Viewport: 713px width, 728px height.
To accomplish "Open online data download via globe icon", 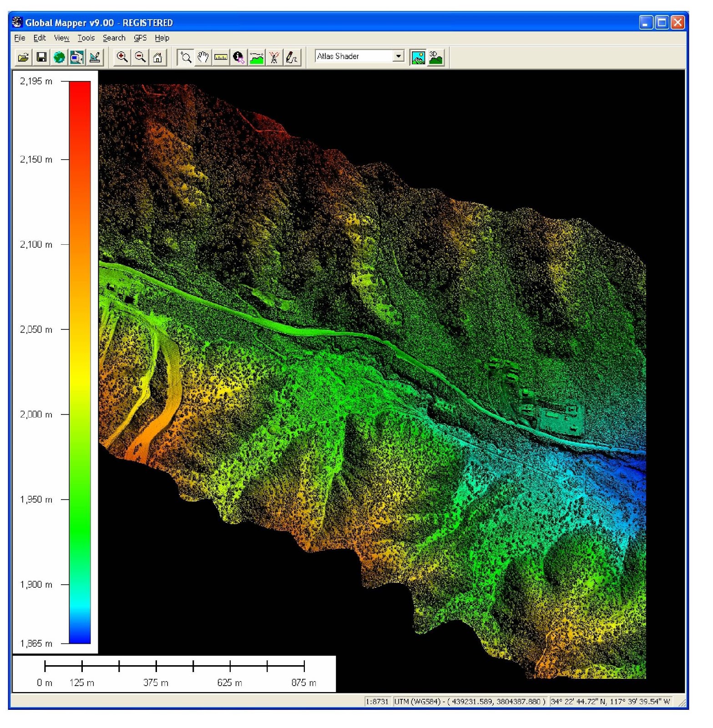I will coord(59,57).
